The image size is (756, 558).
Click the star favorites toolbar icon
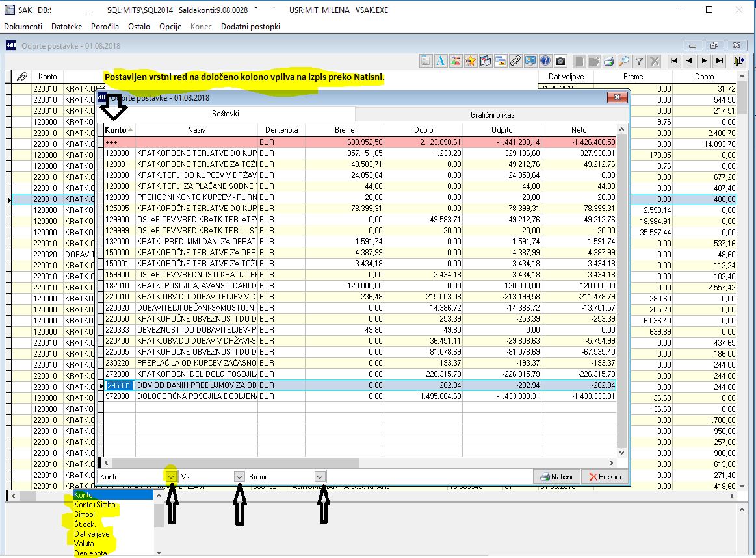[x=471, y=60]
